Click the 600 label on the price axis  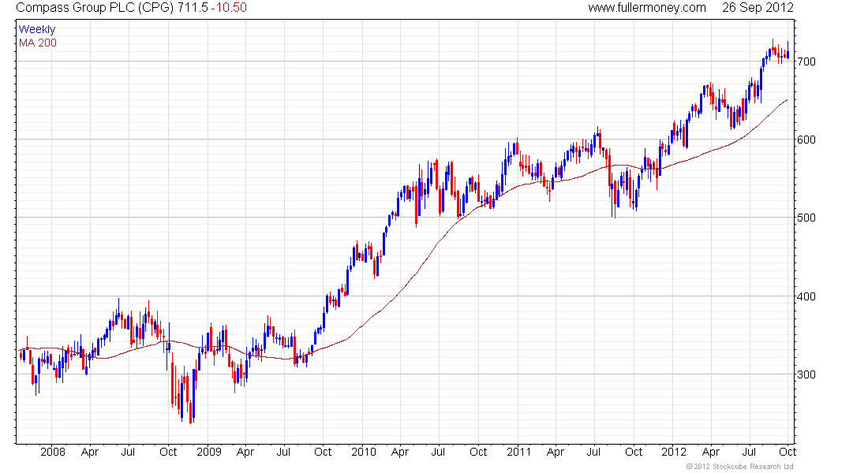pyautogui.click(x=806, y=140)
